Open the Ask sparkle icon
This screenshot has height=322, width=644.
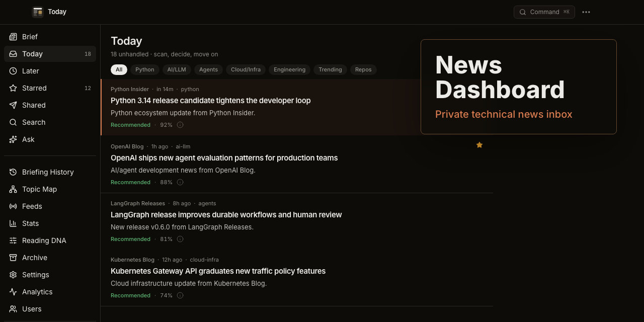[13, 139]
